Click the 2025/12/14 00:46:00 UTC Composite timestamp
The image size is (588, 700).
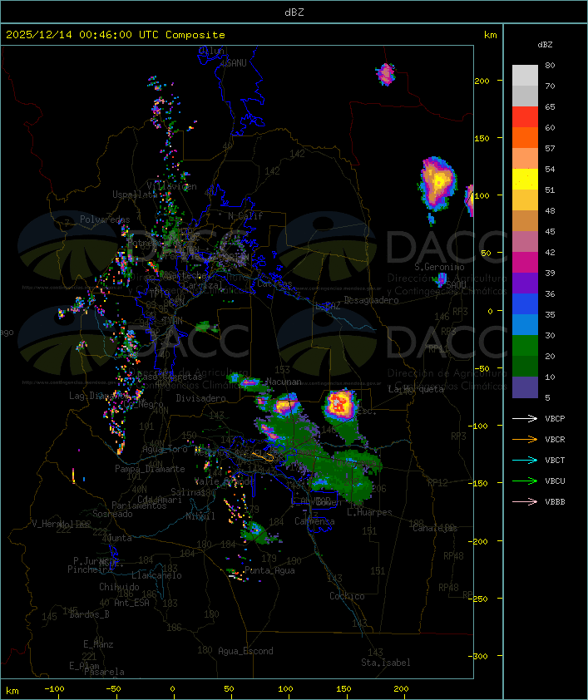(x=116, y=35)
